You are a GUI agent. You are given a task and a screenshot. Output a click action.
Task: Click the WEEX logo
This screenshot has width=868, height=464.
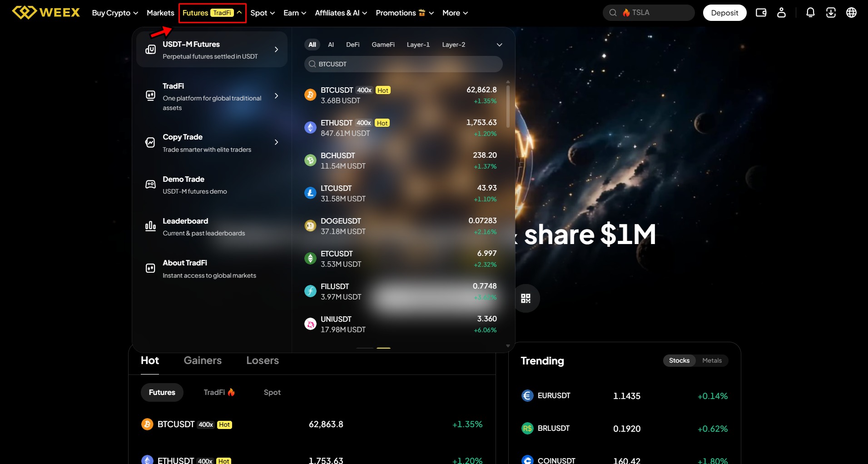coord(46,12)
